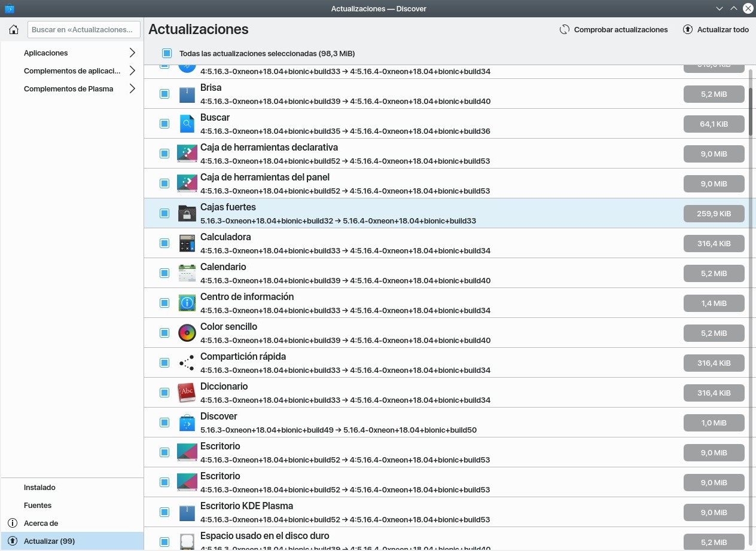Uncheck the Buscar update checkbox
756x551 pixels.
click(x=164, y=124)
